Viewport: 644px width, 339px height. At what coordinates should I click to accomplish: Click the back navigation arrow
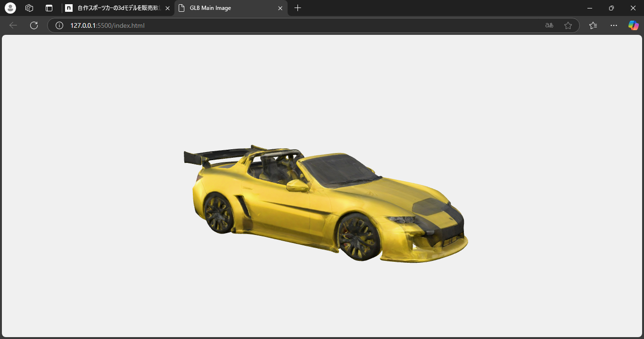tap(13, 25)
